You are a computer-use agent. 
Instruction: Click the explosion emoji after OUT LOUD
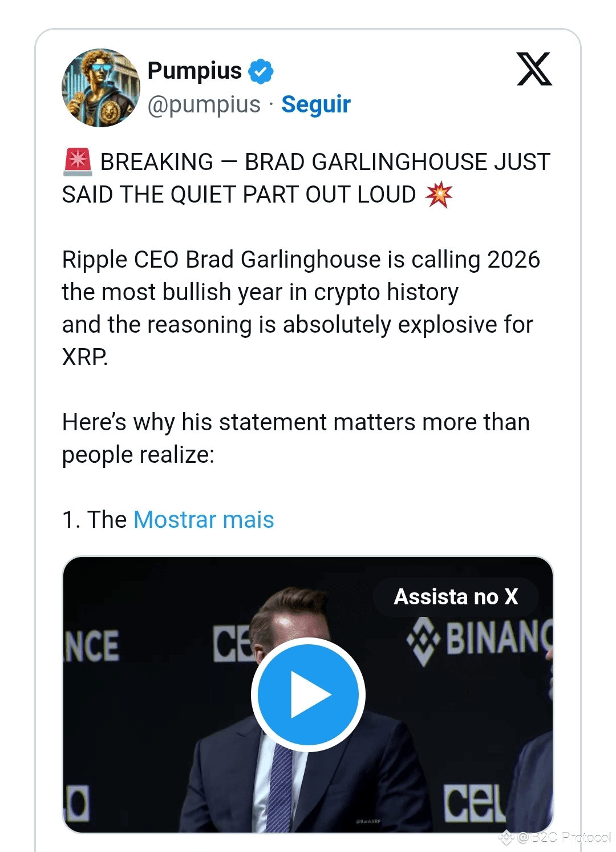(x=439, y=195)
